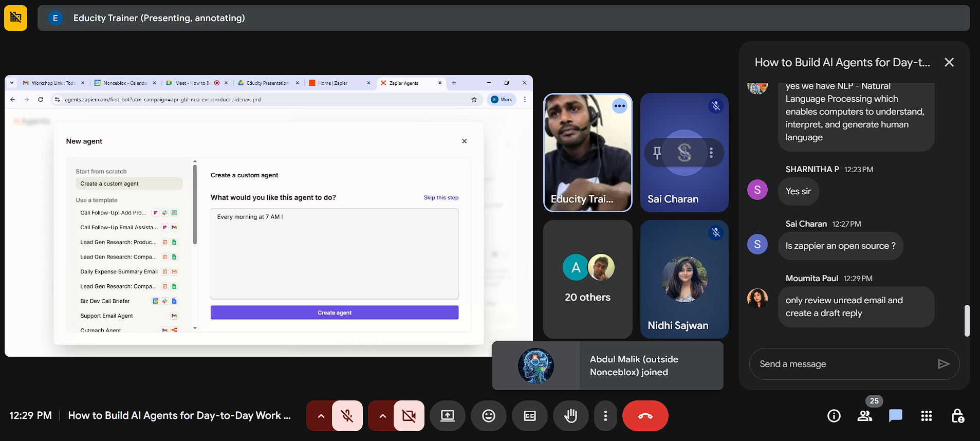The image size is (980, 441).
Task: Close the in-call messages panel
Action: coord(949,62)
